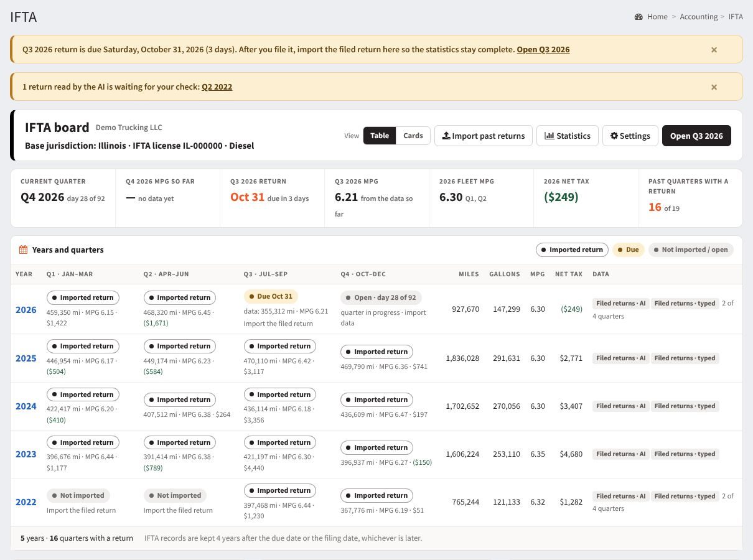Go to Home in the breadcrumb
This screenshot has height=560, width=753.
tap(657, 17)
